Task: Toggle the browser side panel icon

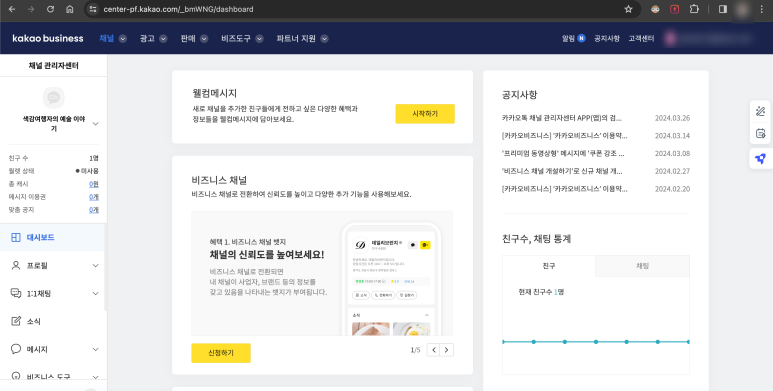Action: 723,9
